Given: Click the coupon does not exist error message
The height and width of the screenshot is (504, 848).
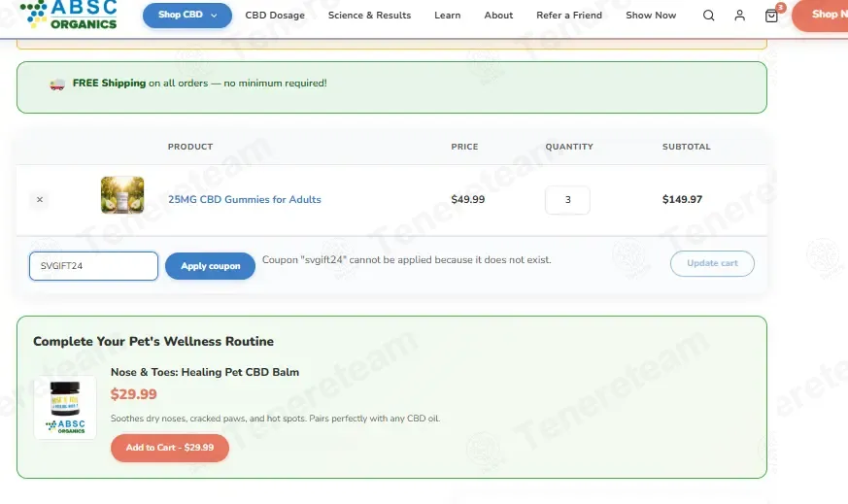Looking at the screenshot, I should pos(407,260).
